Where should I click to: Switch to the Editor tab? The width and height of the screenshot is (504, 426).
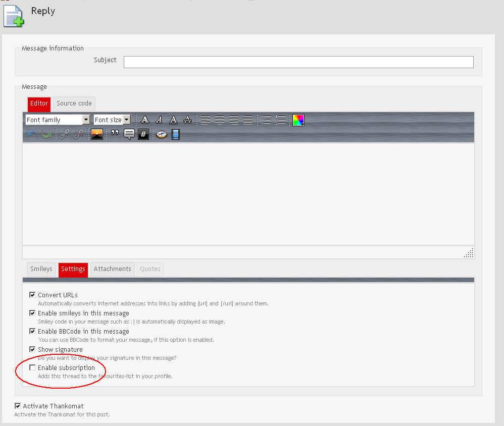(39, 103)
